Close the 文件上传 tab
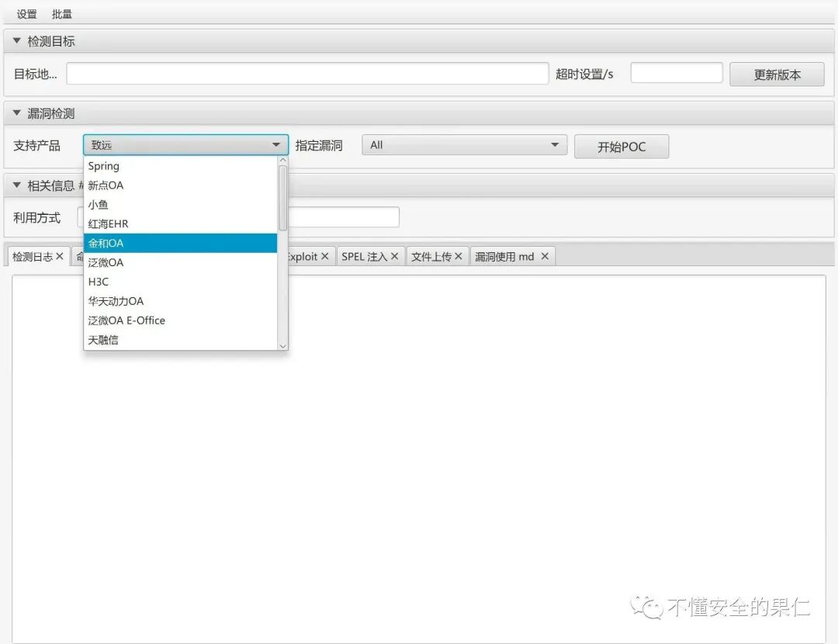 pos(459,256)
